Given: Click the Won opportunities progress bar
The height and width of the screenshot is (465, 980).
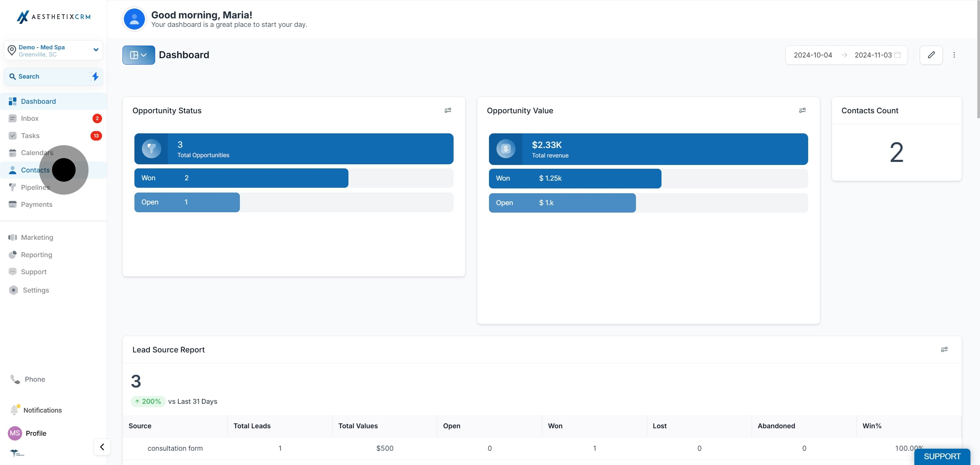Looking at the screenshot, I should point(241,178).
